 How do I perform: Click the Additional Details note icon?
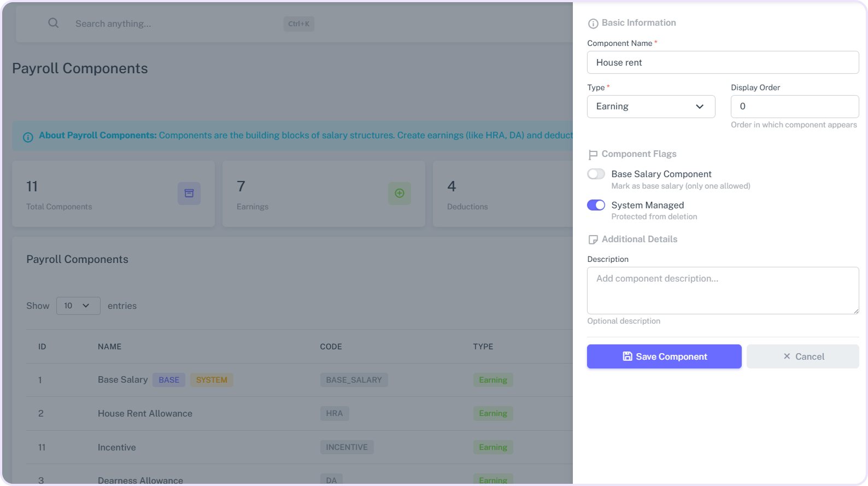coord(593,239)
